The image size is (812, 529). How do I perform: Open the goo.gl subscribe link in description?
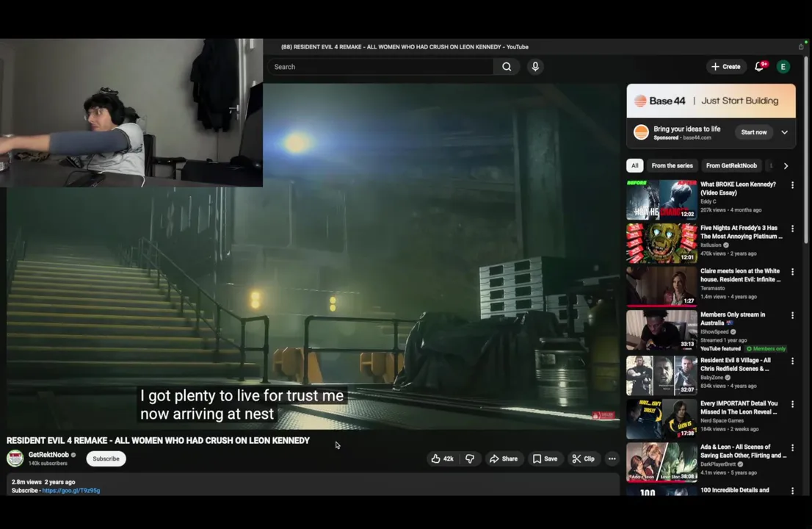71,490
